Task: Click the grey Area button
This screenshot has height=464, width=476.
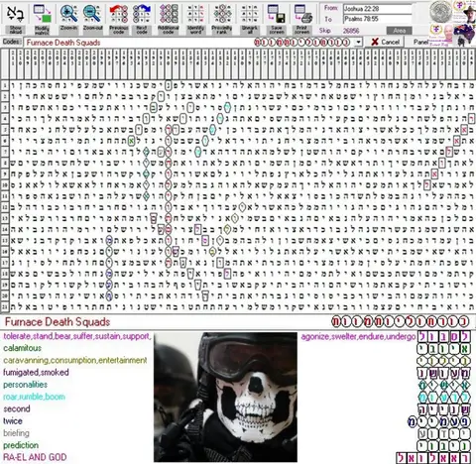Action: (400, 31)
